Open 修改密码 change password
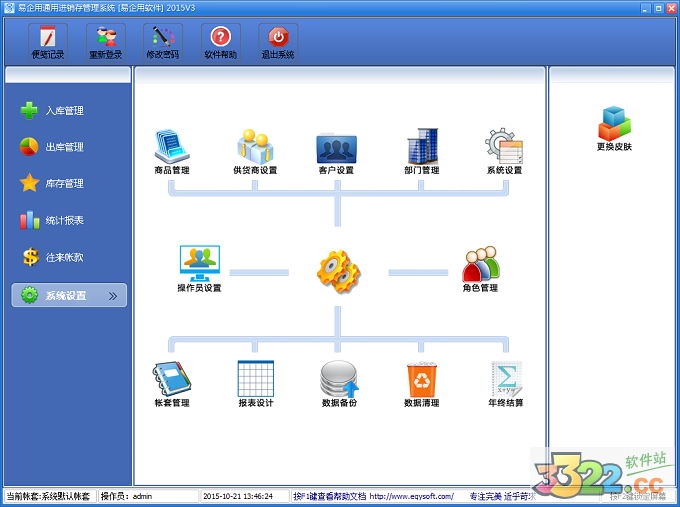Image resolution: width=680 pixels, height=507 pixels. (x=163, y=43)
